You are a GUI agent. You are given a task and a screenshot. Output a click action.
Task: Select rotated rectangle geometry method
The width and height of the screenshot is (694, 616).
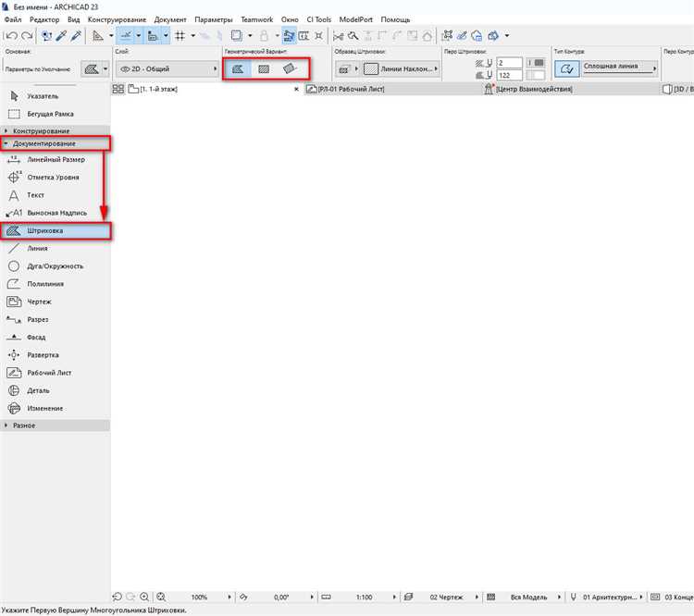(x=291, y=68)
